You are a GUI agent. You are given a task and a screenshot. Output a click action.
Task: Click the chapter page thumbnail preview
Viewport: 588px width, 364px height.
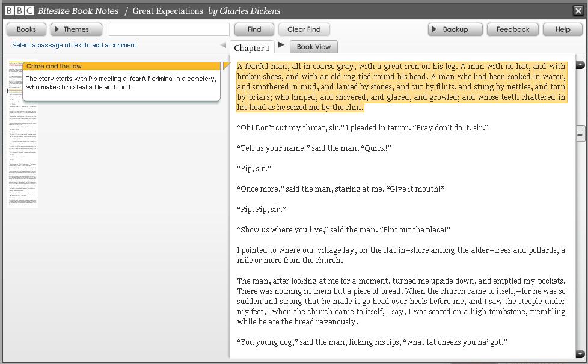coord(22,150)
